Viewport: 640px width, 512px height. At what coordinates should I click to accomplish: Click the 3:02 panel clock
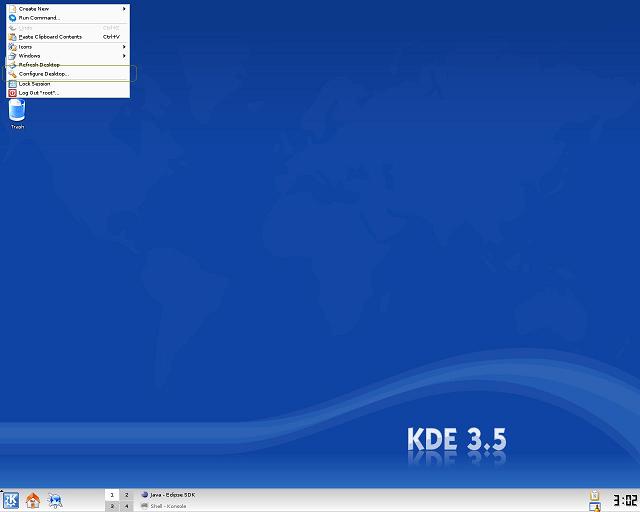tap(625, 501)
